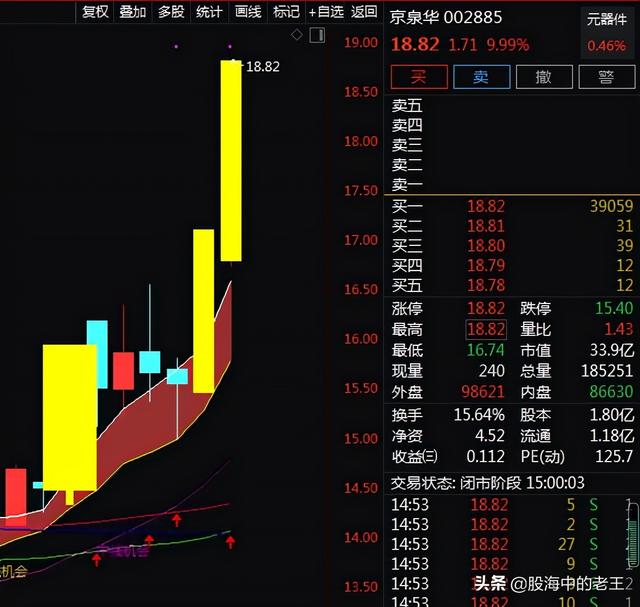Click the 卖五 sell order row

tap(512, 106)
